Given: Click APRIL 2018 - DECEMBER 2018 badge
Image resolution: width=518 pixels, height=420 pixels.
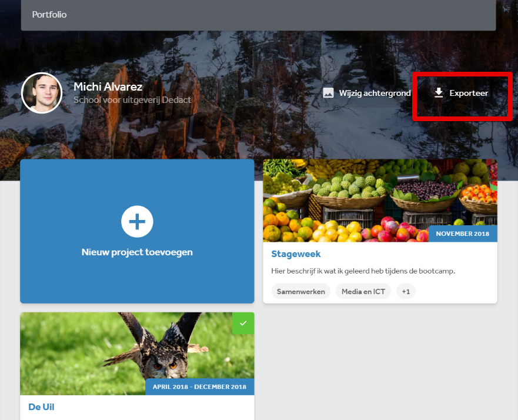Looking at the screenshot, I should pyautogui.click(x=199, y=386).
